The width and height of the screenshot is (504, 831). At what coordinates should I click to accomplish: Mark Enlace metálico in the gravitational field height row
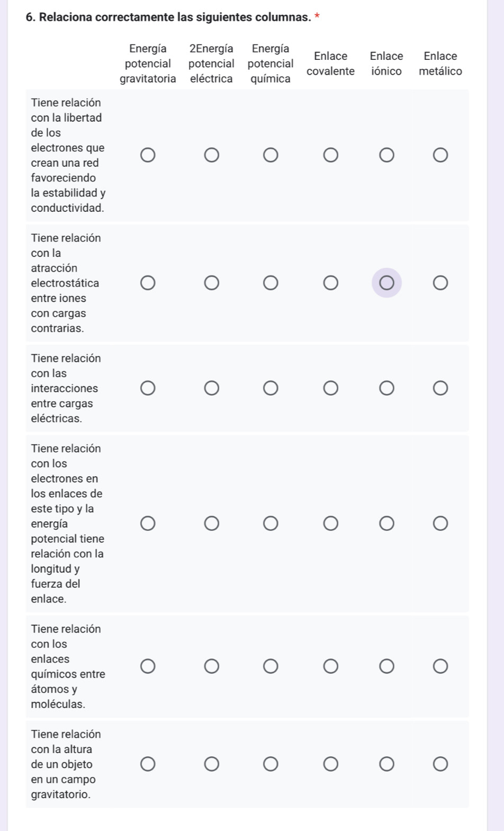(x=440, y=764)
